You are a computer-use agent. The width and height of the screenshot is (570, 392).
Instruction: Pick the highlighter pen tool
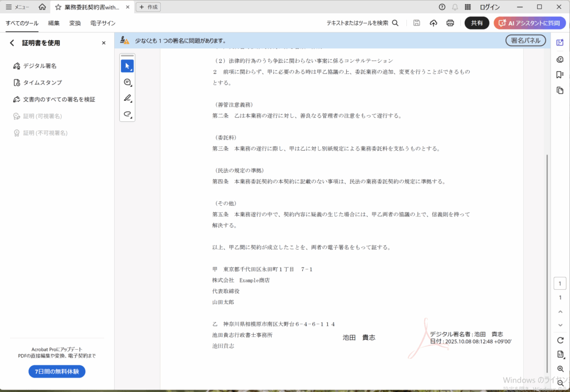point(127,98)
